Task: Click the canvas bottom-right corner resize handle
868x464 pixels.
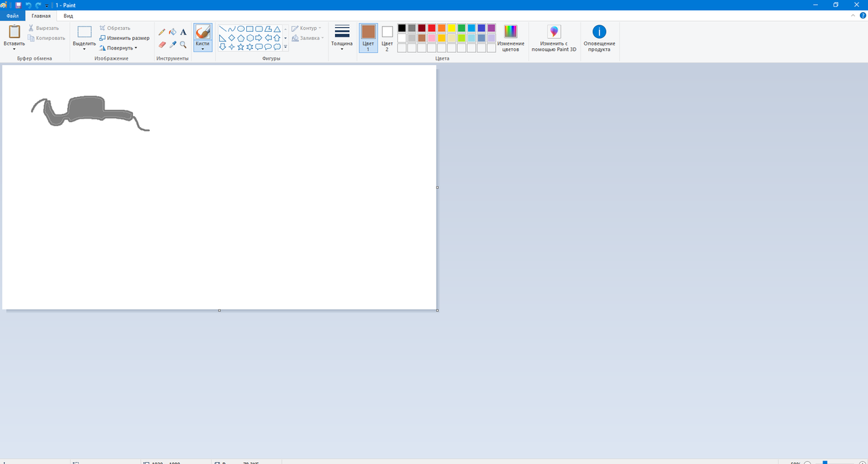Action: click(437, 310)
